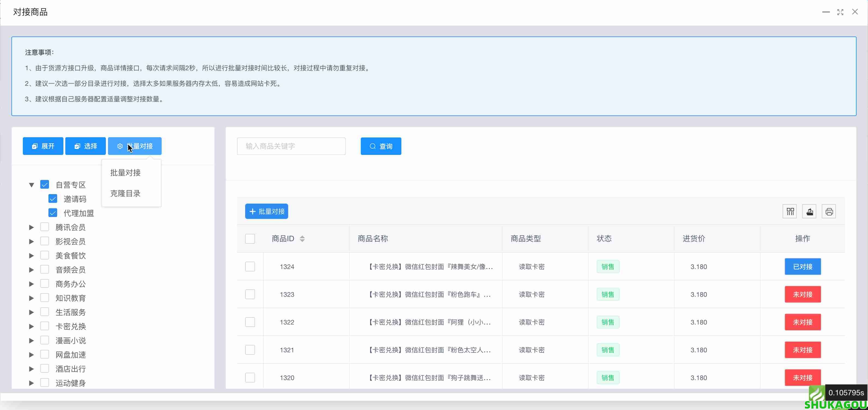Choose 克隆目录 from the dropdown menu
Image resolution: width=868 pixels, height=410 pixels.
coord(125,193)
